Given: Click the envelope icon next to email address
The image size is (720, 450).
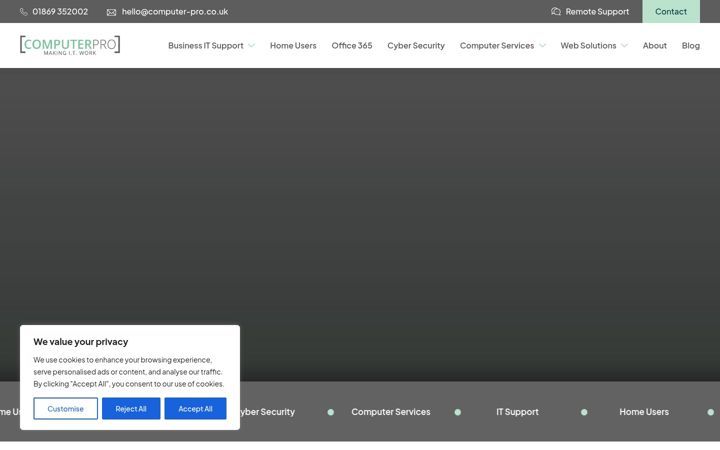Looking at the screenshot, I should (111, 12).
